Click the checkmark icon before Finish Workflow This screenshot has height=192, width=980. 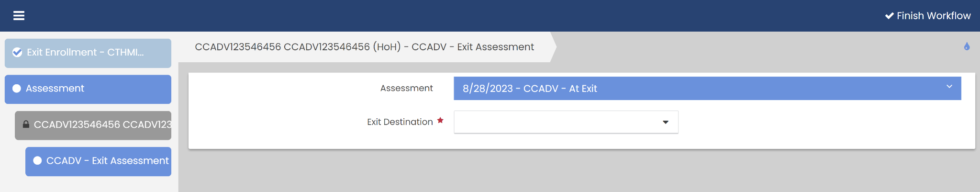pyautogui.click(x=889, y=16)
